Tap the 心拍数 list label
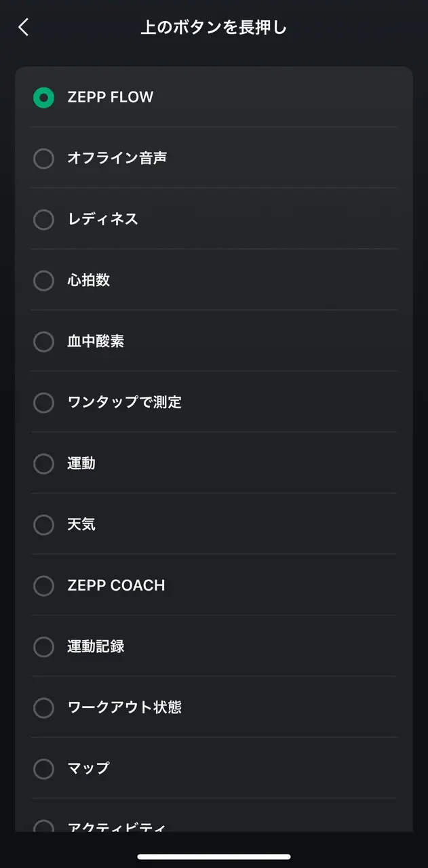 pyautogui.click(x=89, y=280)
